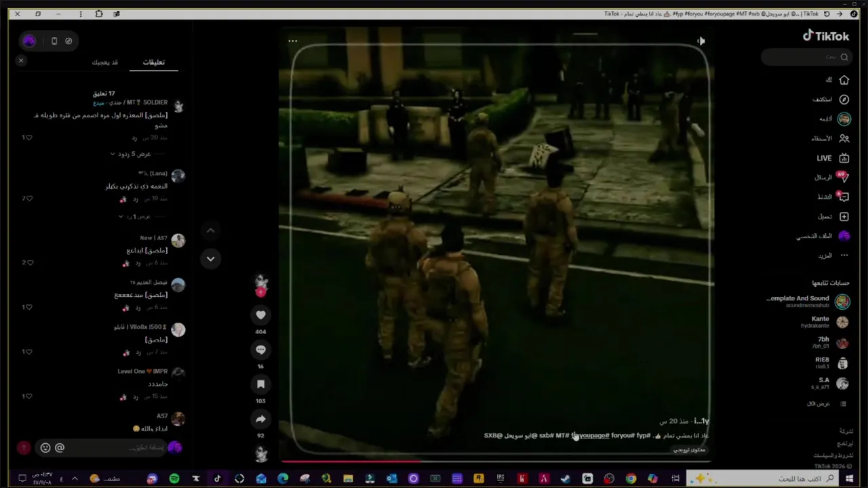
Task: Click the phone icon in top pill
Action: pos(54,41)
